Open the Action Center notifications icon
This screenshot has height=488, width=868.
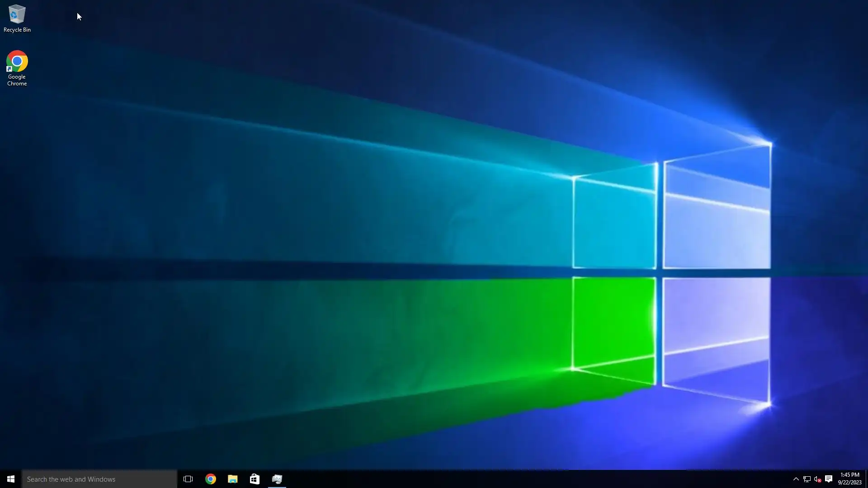(x=829, y=479)
